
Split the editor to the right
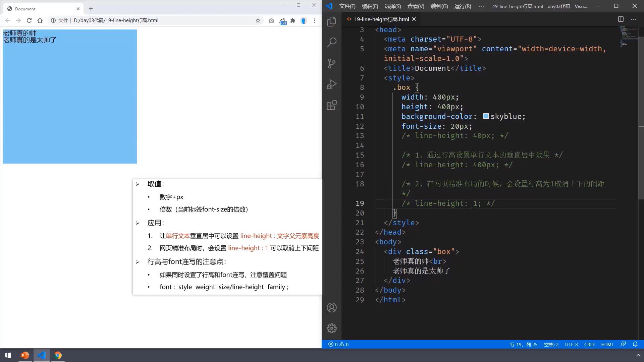click(x=621, y=19)
